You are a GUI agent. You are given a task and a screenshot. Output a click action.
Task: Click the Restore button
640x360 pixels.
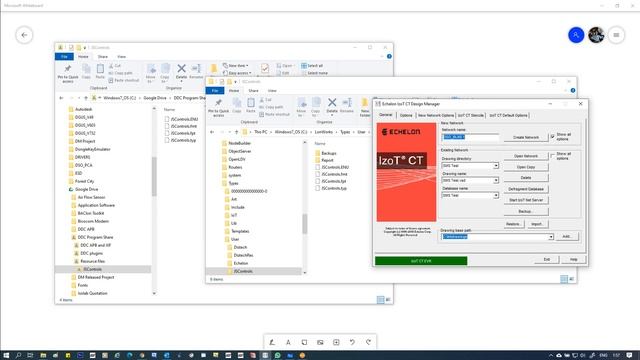point(513,224)
